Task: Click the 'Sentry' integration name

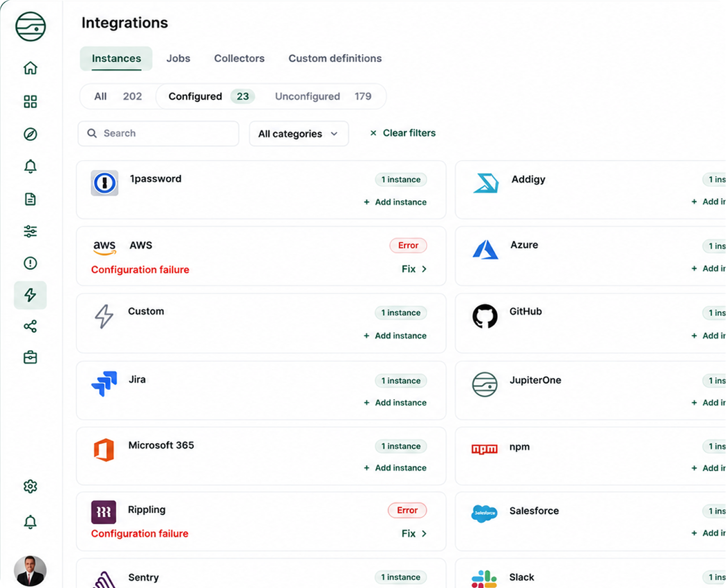Action: click(143, 577)
